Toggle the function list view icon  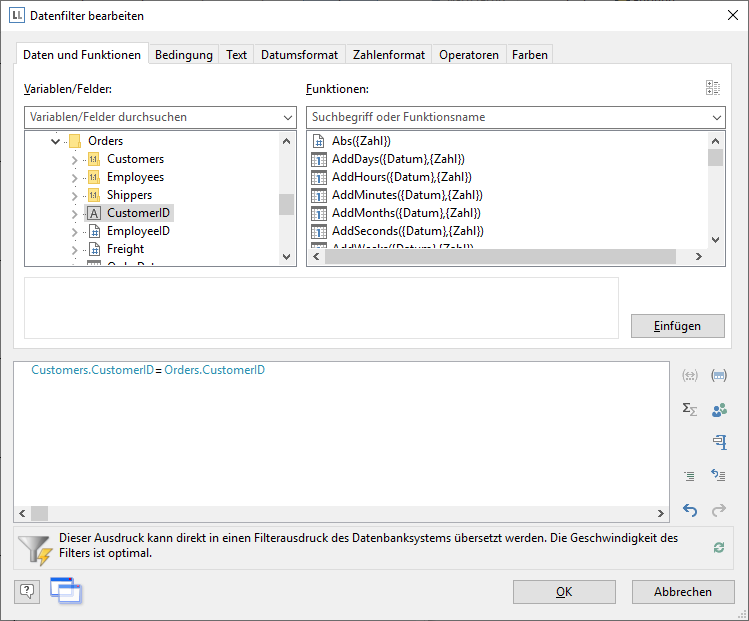712,89
